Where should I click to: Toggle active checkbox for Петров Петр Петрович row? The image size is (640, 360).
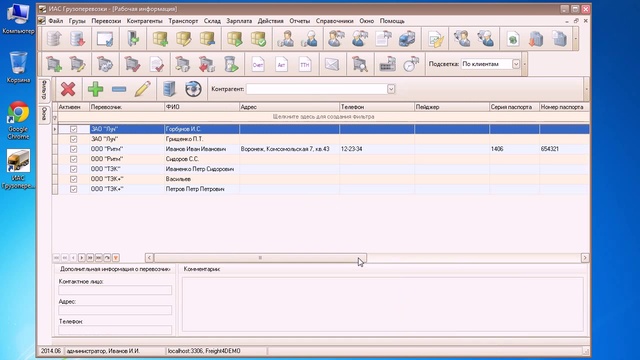coord(73,189)
